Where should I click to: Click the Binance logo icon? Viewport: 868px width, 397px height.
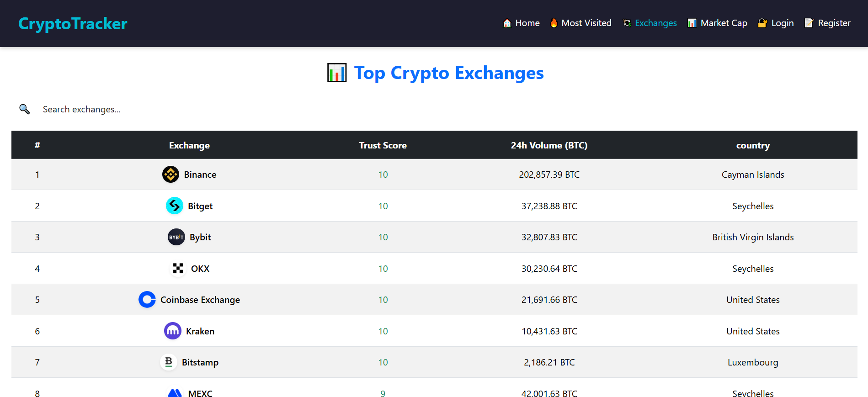click(x=170, y=175)
